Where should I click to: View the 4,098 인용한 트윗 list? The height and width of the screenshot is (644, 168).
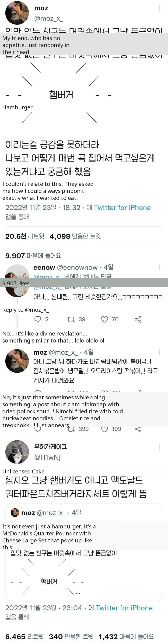click(x=75, y=236)
